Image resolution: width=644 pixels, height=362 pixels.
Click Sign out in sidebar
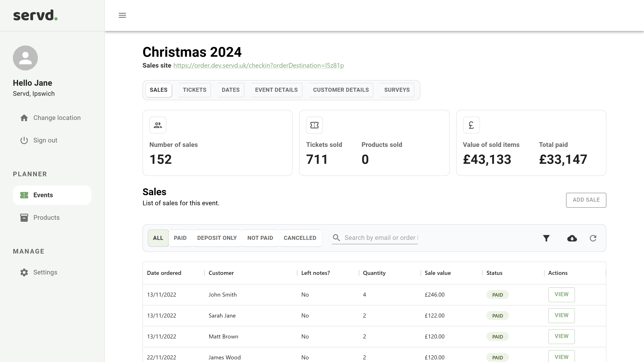(52, 140)
